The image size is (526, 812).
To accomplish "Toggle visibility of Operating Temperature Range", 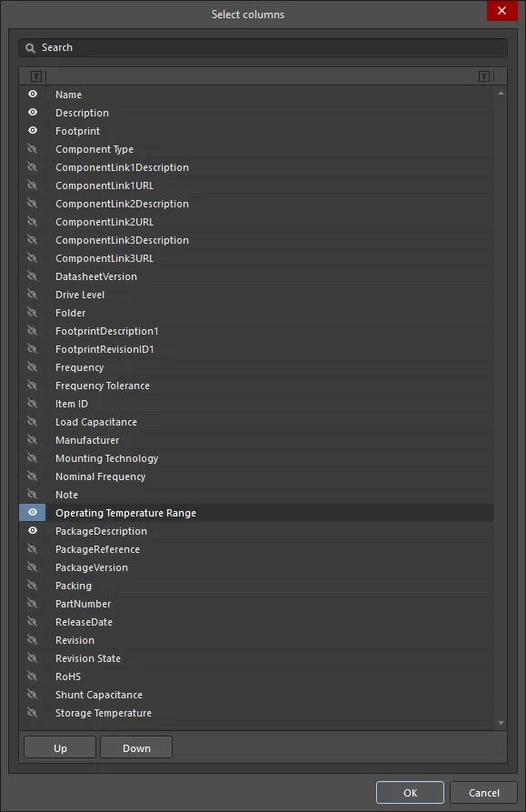I will pos(33,512).
